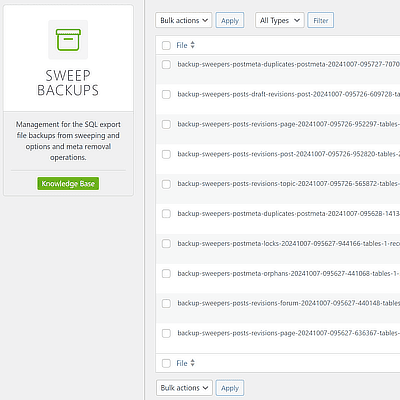Click the top Apply button
Screen dimensions: 400x400
230,20
